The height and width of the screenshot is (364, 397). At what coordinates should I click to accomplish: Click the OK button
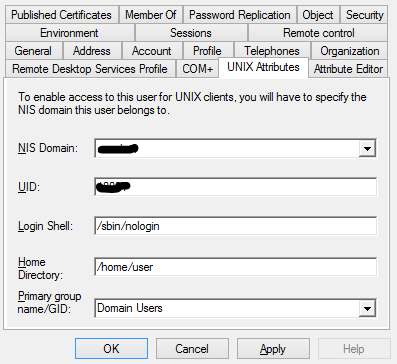point(111,349)
